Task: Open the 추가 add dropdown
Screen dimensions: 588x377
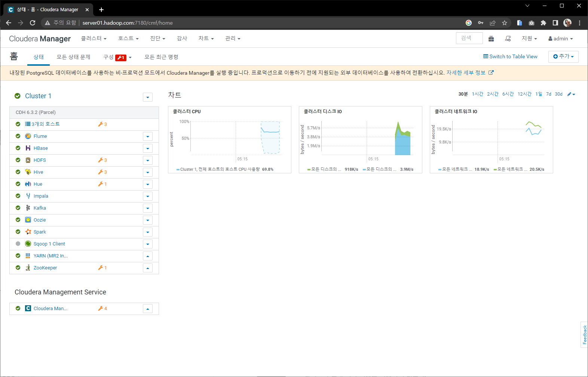Action: (563, 56)
